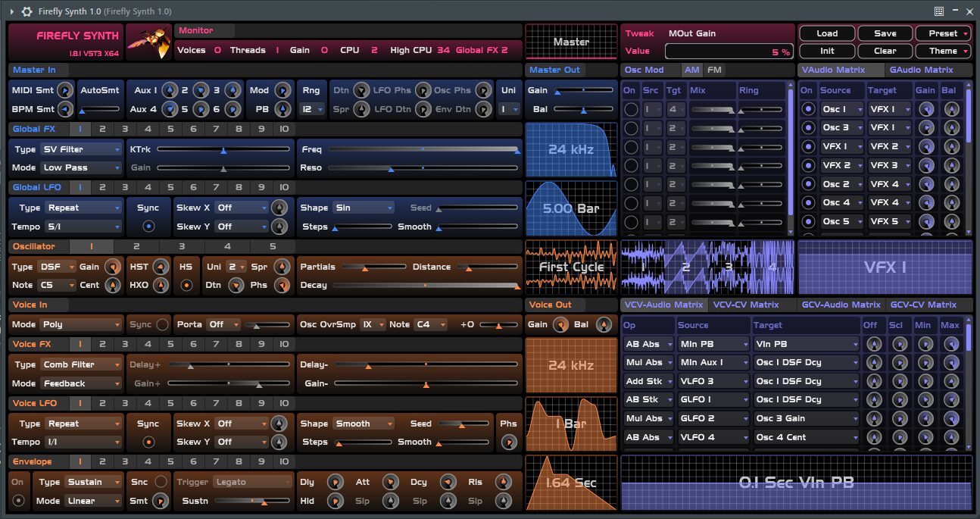Open the Comb Filter type dropdown
The image size is (980, 519).
point(81,364)
